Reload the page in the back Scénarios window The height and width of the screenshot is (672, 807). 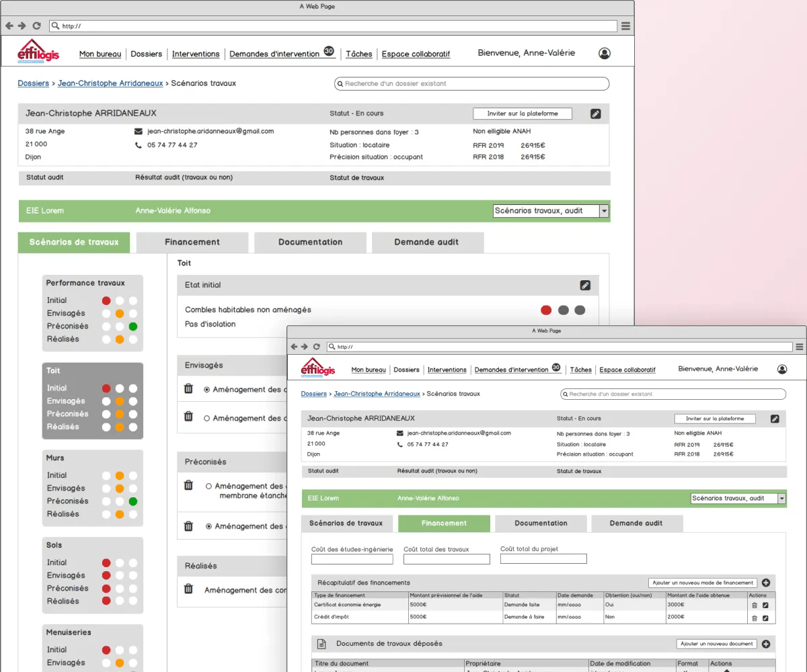[x=36, y=26]
